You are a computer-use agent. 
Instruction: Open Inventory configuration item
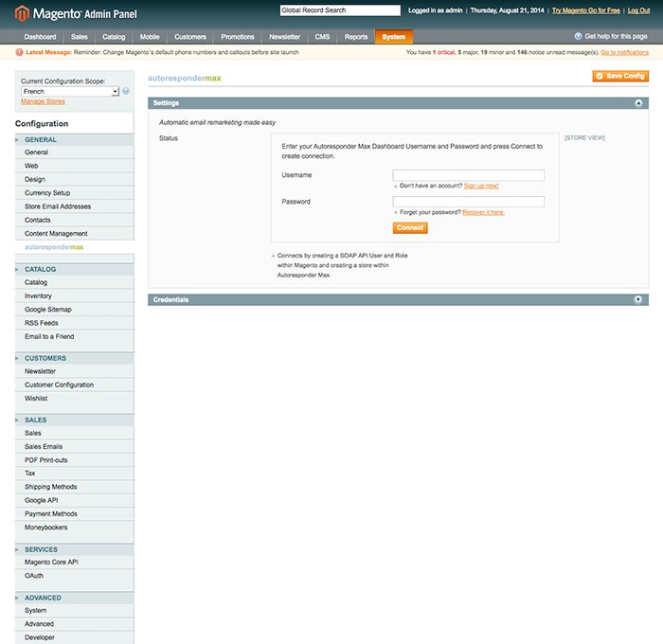click(75, 296)
